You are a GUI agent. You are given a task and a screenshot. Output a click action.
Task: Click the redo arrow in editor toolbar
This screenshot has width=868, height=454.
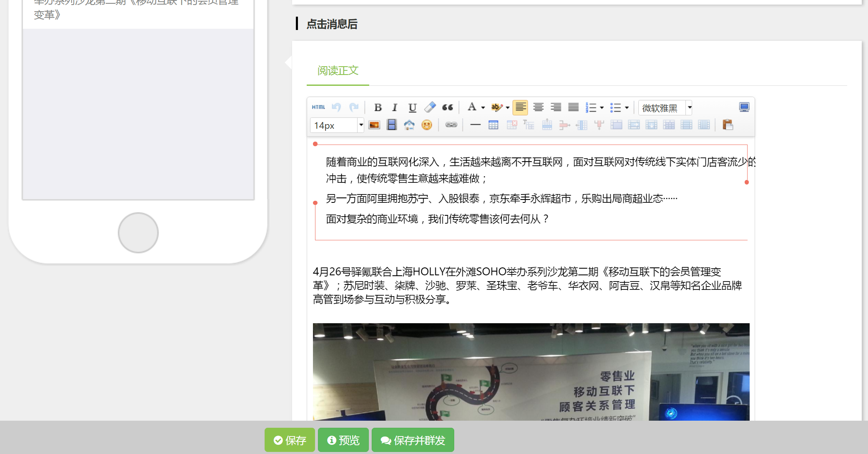tap(354, 107)
